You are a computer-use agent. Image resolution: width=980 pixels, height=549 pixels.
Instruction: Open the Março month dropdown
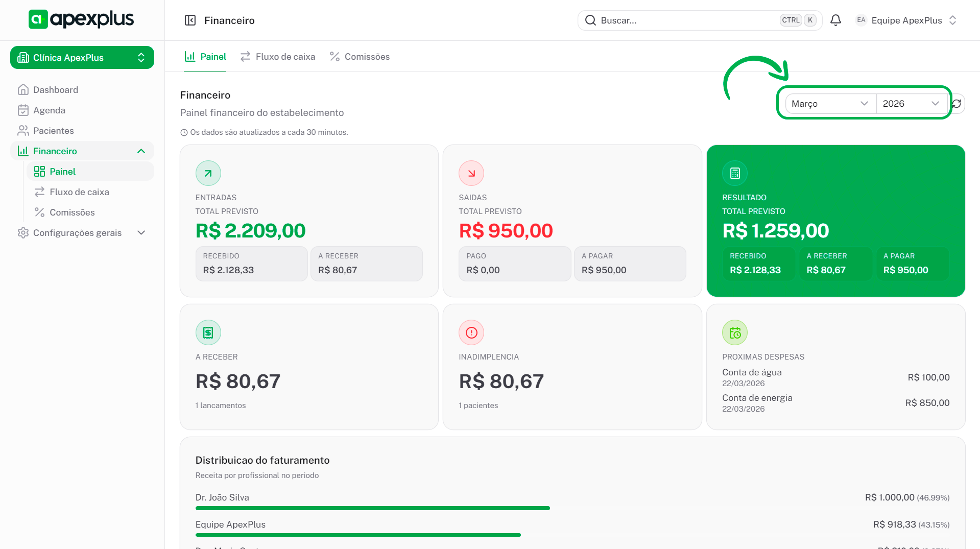tap(829, 104)
